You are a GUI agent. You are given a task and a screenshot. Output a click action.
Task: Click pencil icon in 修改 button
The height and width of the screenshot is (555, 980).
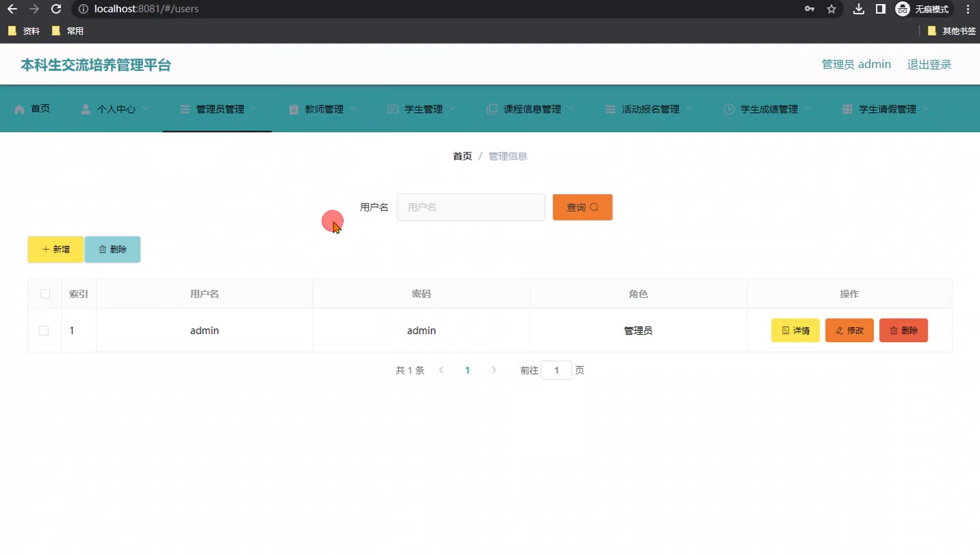(x=840, y=331)
